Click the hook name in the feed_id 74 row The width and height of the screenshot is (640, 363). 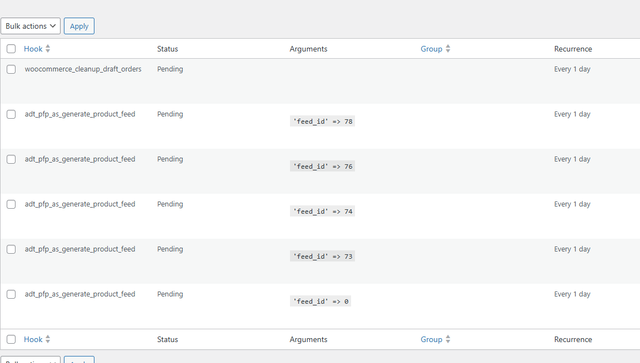point(80,204)
